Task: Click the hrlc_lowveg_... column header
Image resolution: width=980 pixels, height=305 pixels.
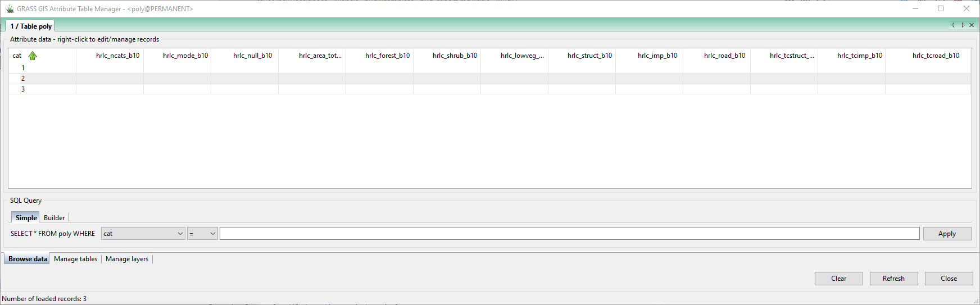Action: tap(514, 56)
